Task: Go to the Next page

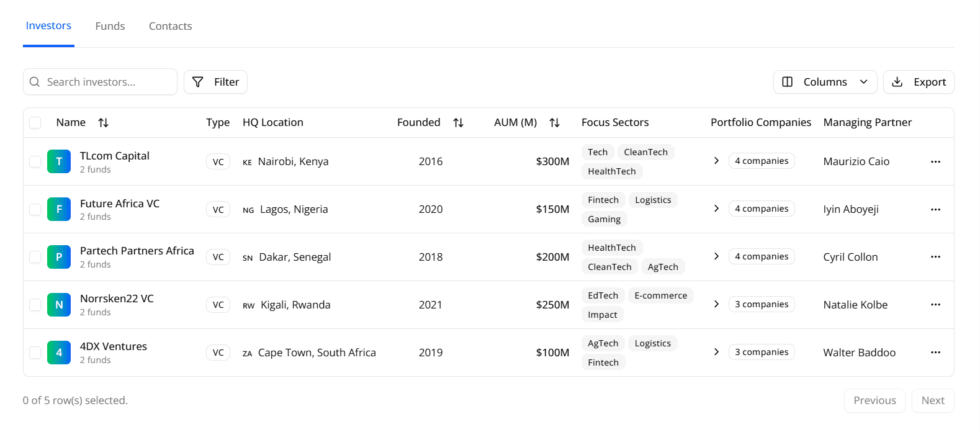Action: coord(932,401)
